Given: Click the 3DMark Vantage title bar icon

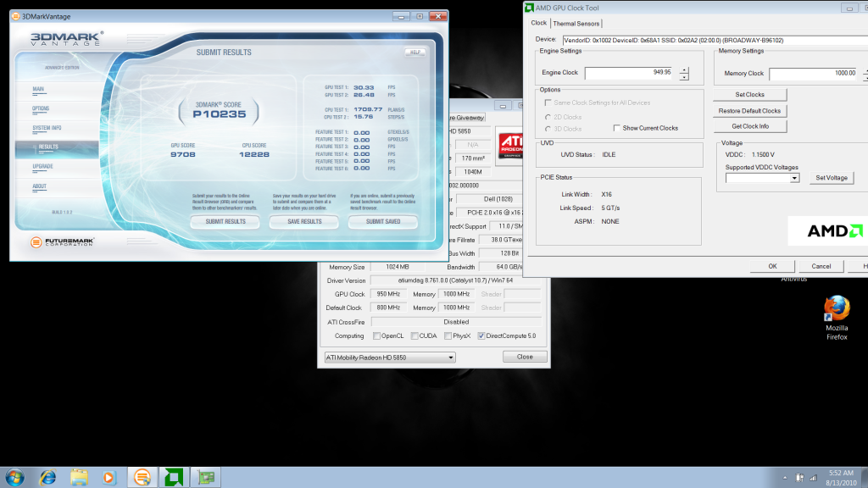Looking at the screenshot, I should click(x=15, y=17).
